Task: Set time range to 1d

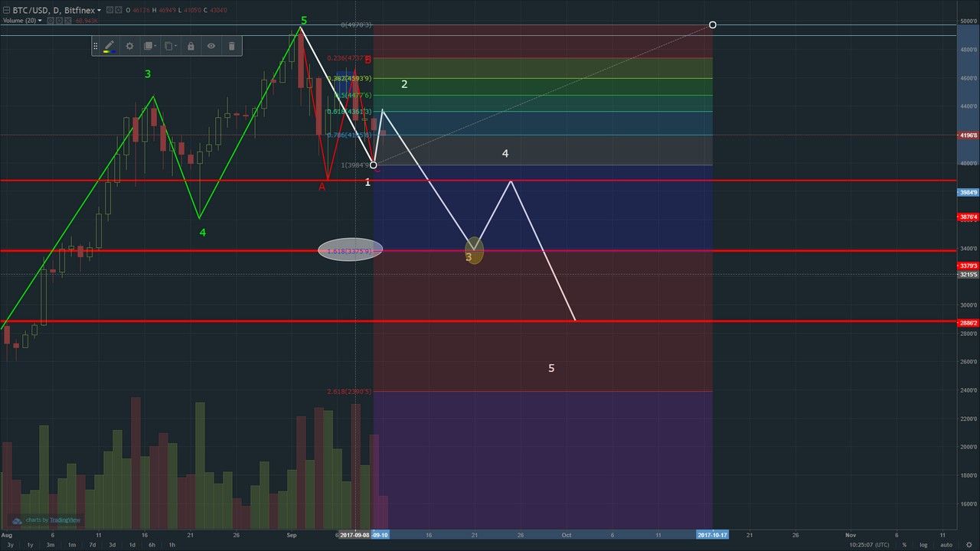Action: [x=132, y=545]
